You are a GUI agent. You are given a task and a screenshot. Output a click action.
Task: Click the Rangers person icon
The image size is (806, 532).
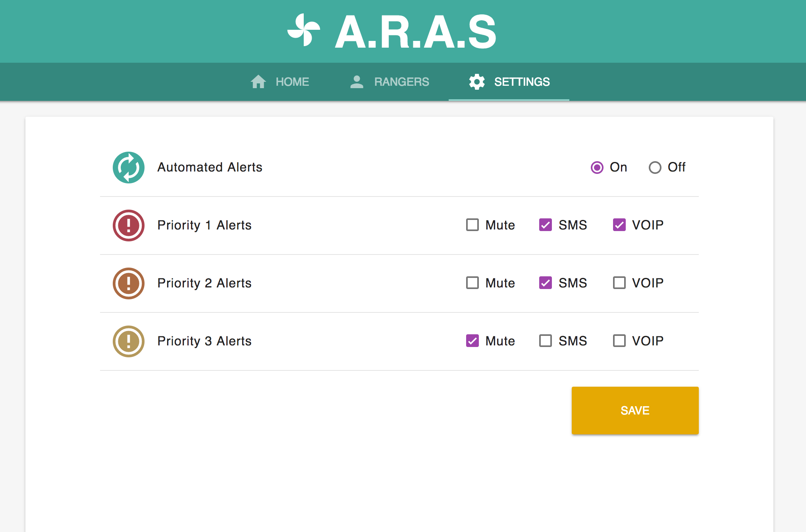357,82
